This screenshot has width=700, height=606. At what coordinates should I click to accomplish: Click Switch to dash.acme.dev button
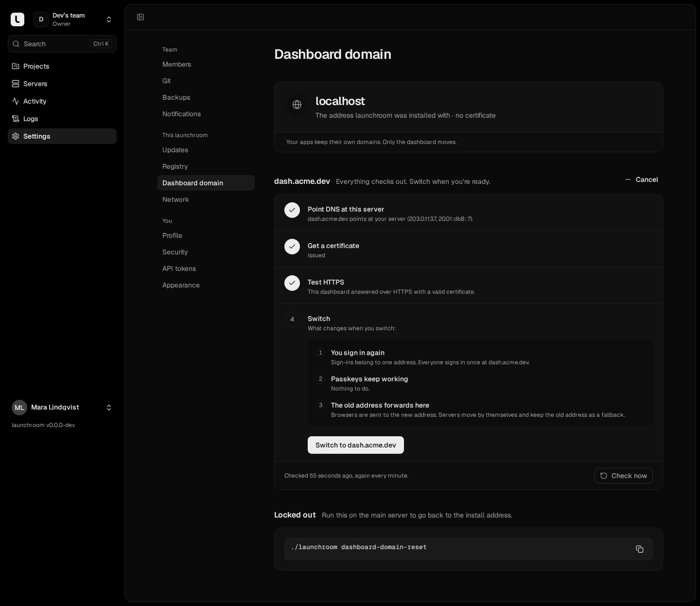pyautogui.click(x=356, y=445)
